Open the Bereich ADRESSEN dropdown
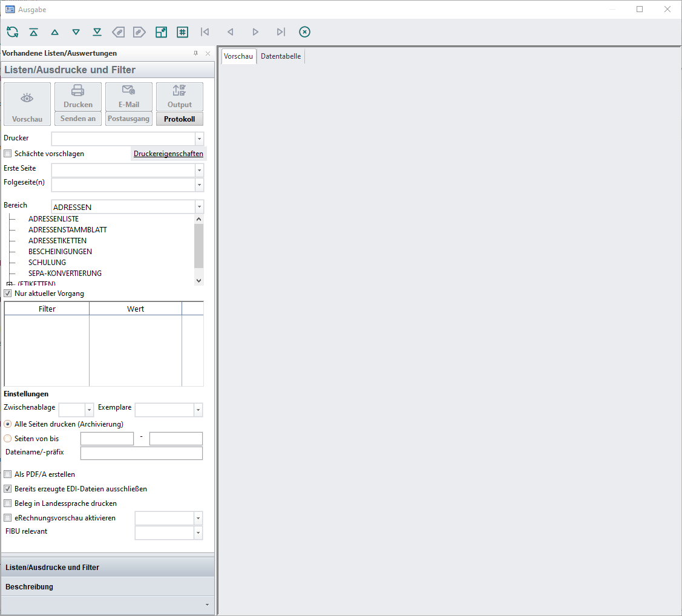The height and width of the screenshot is (616, 682). coord(199,207)
